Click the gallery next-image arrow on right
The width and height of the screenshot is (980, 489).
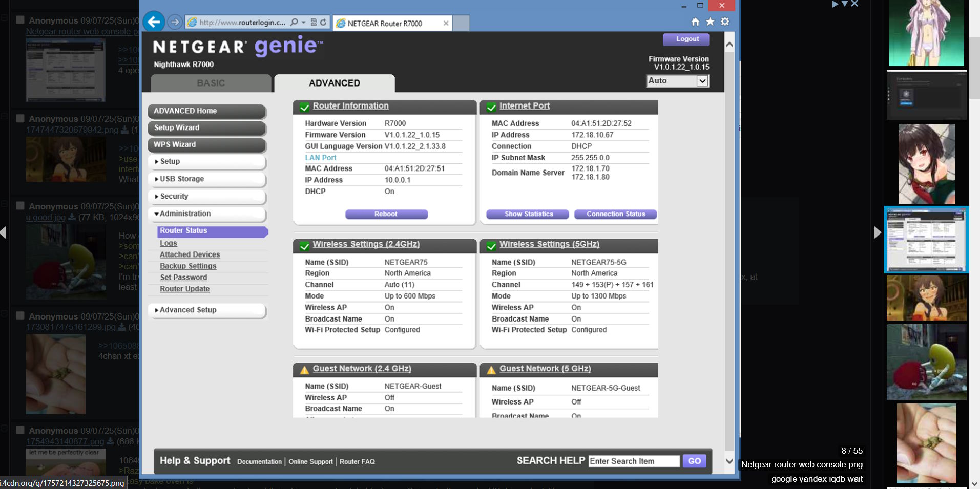point(877,232)
